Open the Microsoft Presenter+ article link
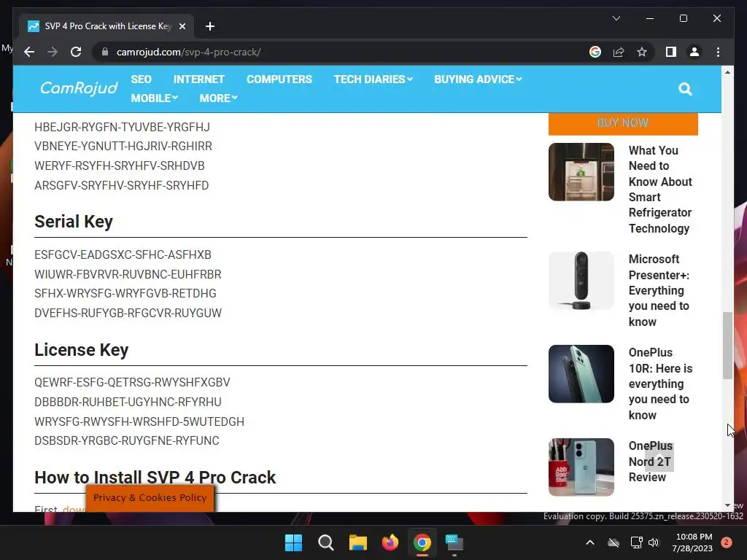Screen dimensions: 747x560 point(659,290)
